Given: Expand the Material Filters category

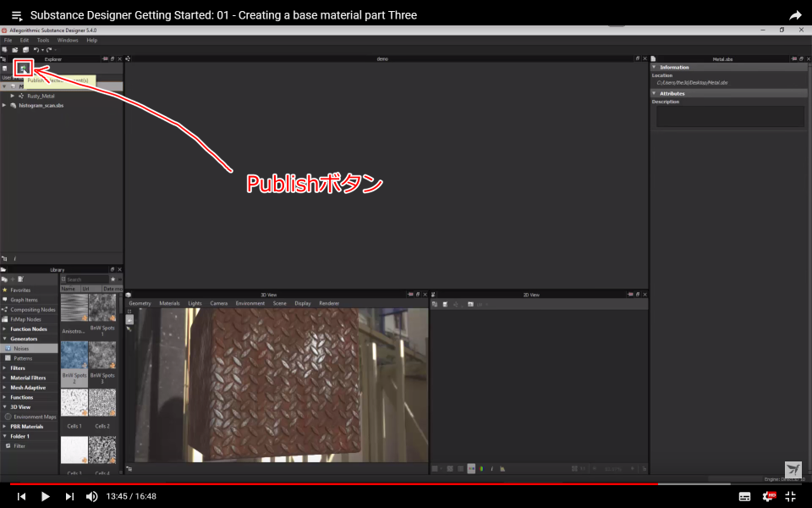Looking at the screenshot, I should 4,378.
